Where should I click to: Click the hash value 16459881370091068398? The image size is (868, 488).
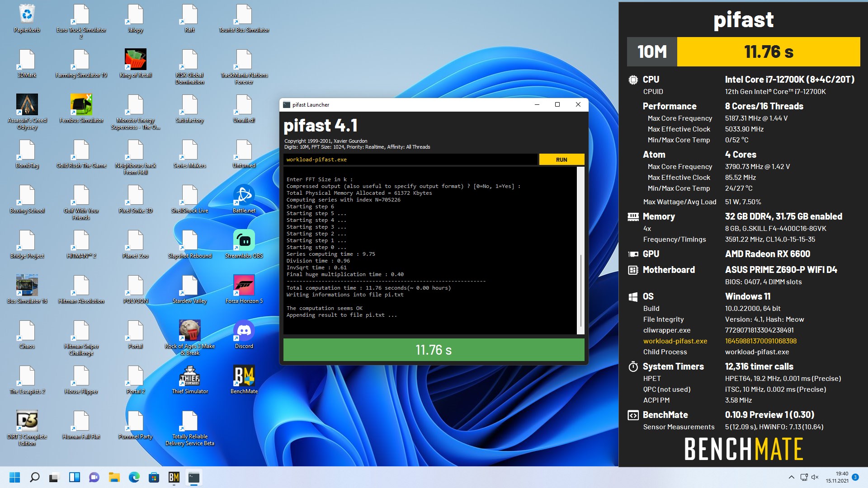coord(761,341)
